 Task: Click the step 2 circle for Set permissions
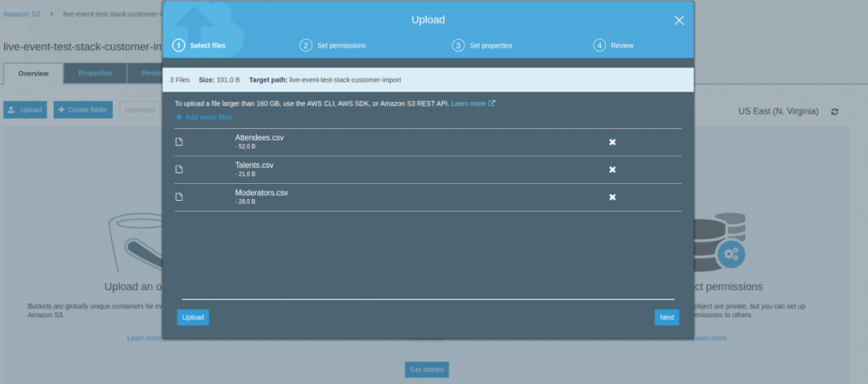pyautogui.click(x=305, y=46)
